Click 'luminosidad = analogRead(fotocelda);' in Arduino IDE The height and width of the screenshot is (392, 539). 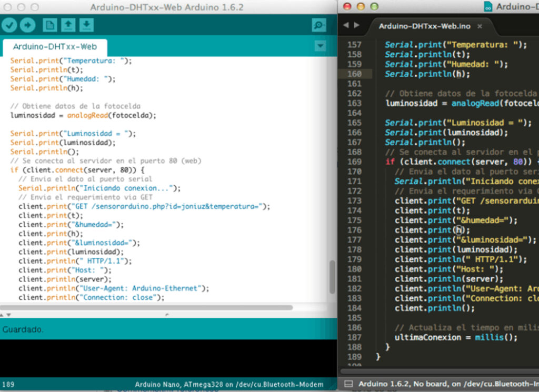tap(83, 115)
